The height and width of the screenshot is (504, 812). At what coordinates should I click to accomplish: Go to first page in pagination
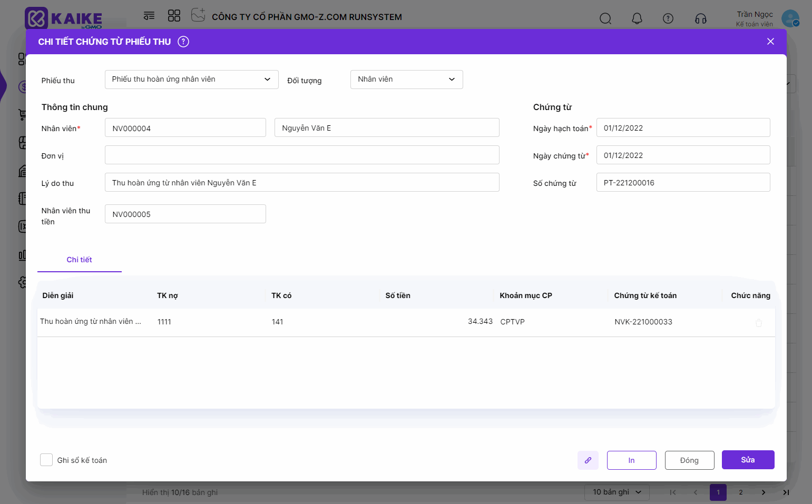tap(673, 492)
